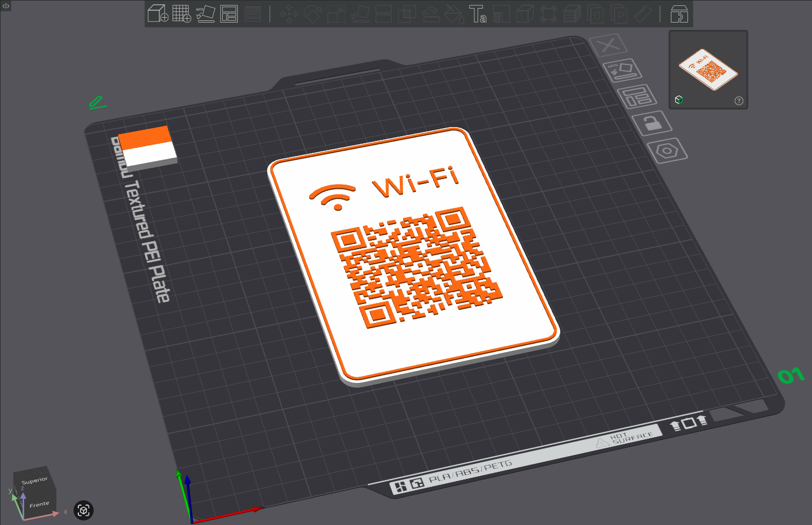Click the Add model cube icon
The image size is (812, 525).
[x=158, y=13]
